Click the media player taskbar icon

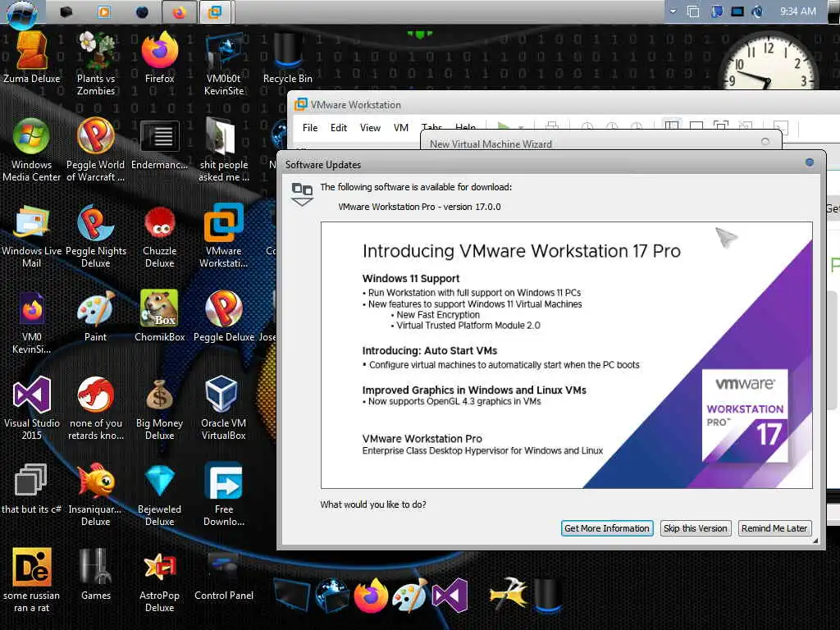pos(104,11)
